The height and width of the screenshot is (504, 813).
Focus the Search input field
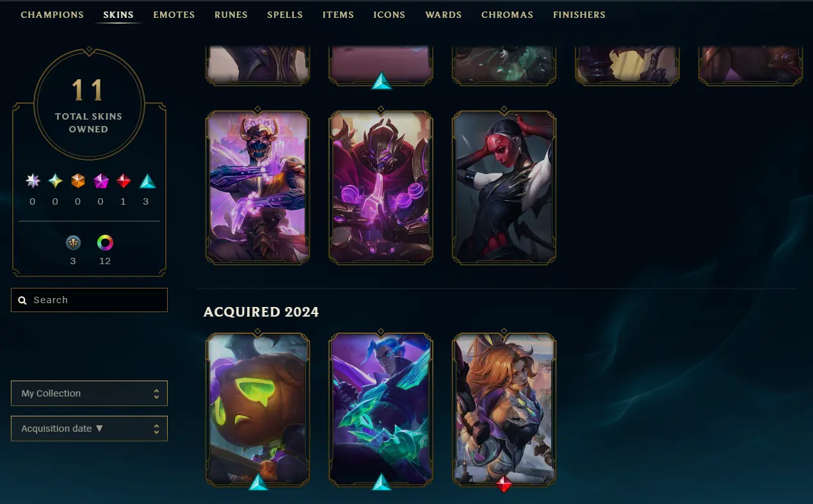click(x=89, y=300)
